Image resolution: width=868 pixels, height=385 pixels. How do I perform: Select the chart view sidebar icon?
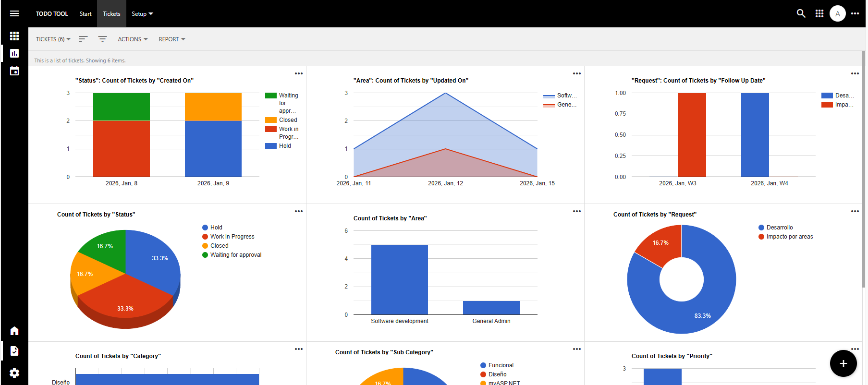(x=14, y=53)
